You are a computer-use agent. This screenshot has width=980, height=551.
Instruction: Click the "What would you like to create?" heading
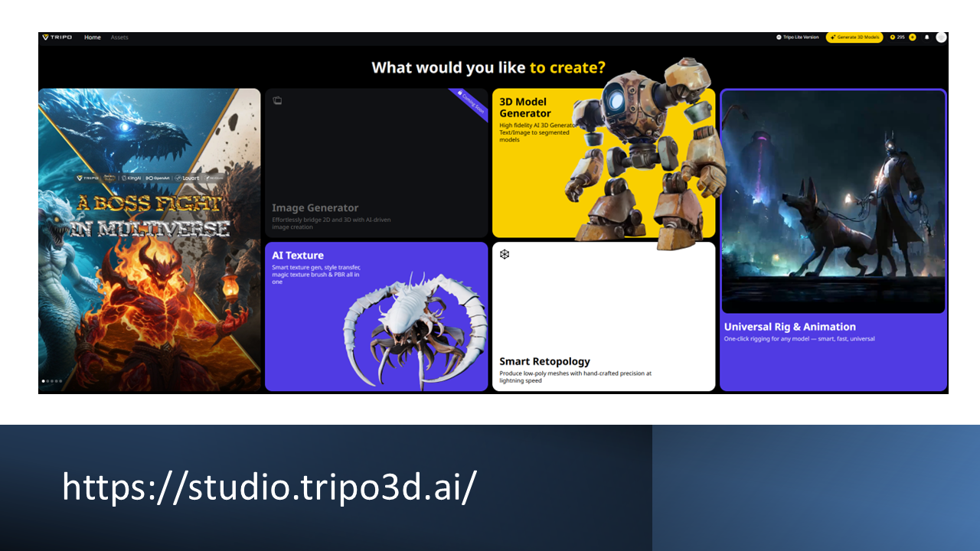click(x=488, y=67)
